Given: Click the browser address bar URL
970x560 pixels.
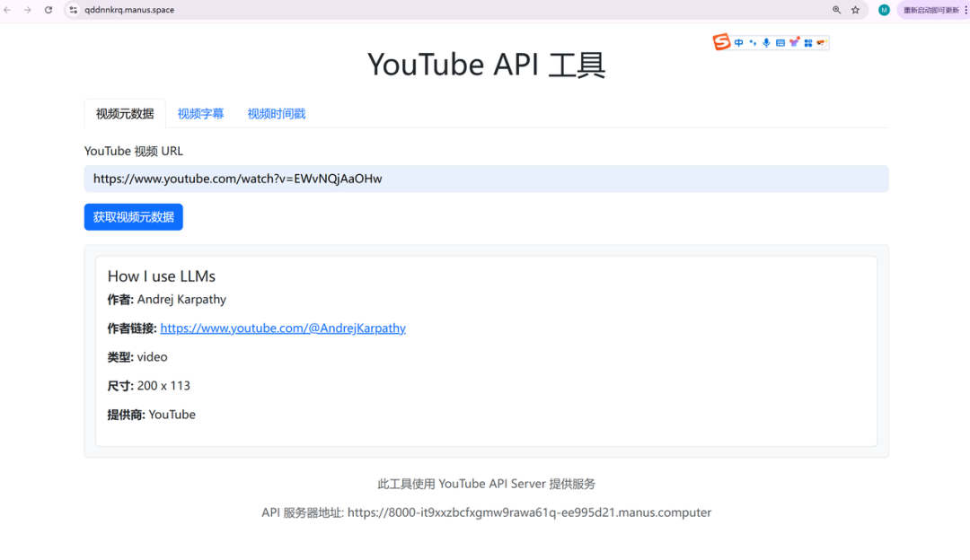Looking at the screenshot, I should pos(129,10).
